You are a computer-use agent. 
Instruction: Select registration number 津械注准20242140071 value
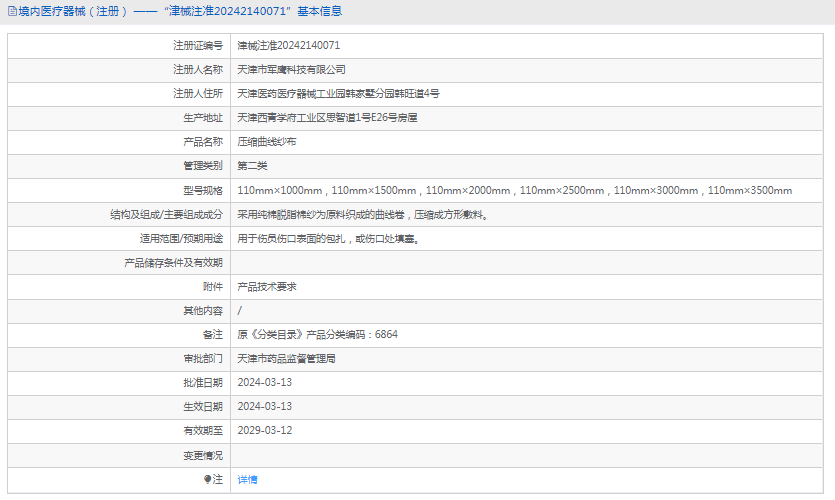[289, 46]
